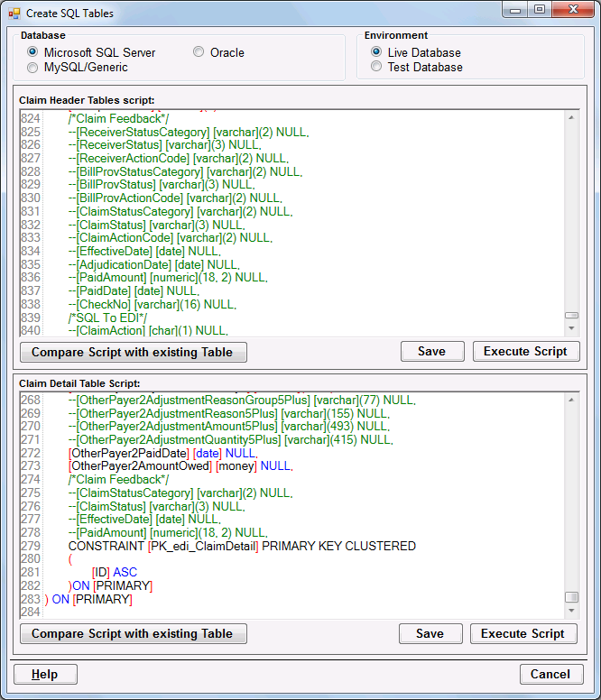
Task: Click the [OtherPayer2AdjustmentReason5Plus] line
Action: pos(229,413)
